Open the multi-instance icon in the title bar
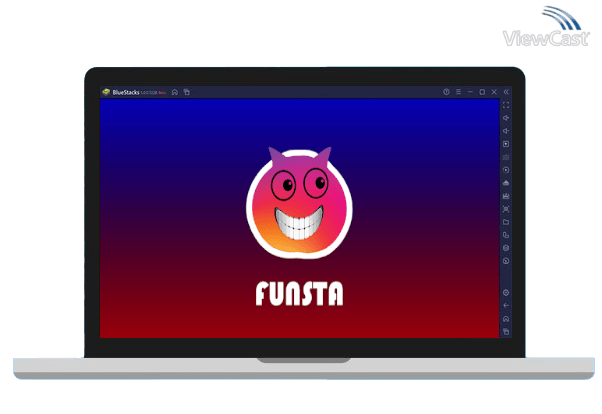 [x=187, y=92]
